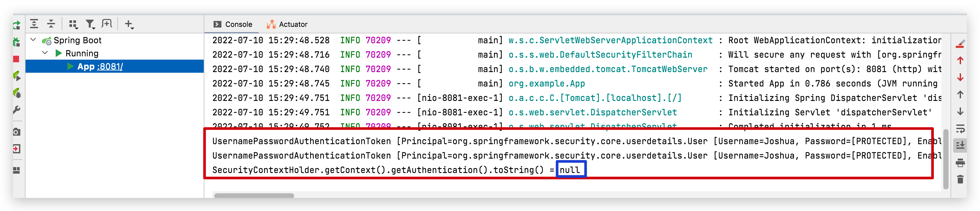Stop the running app with red square
The image size is (980, 211).
pyautogui.click(x=16, y=59)
